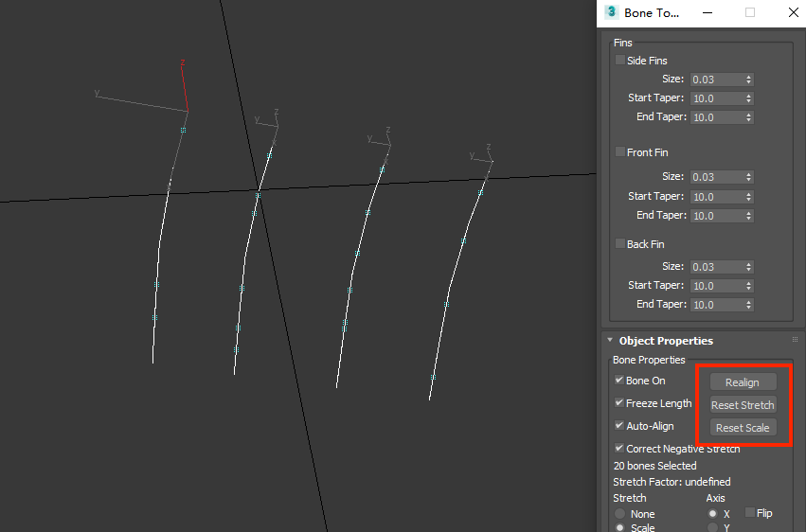This screenshot has width=806, height=532.
Task: Click the Back Fin End Taper field
Action: pos(717,305)
